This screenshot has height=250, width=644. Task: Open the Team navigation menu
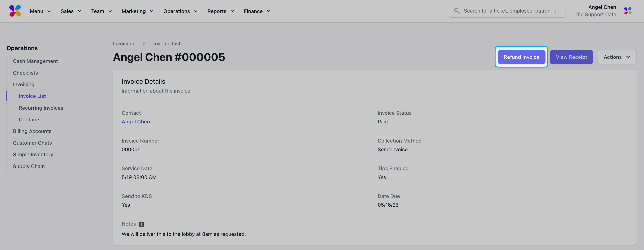pos(101,11)
